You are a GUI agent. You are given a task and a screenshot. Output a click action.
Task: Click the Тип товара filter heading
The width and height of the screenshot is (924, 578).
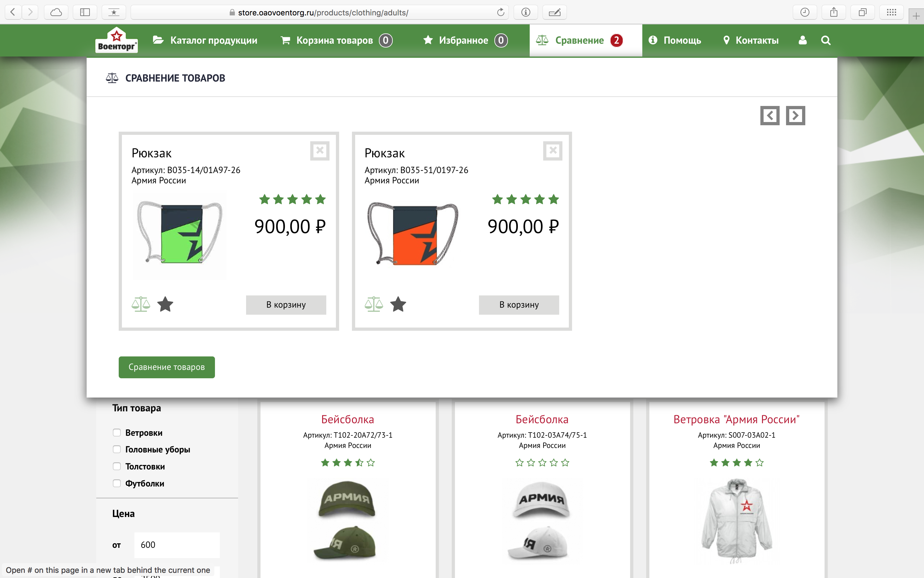pyautogui.click(x=137, y=408)
